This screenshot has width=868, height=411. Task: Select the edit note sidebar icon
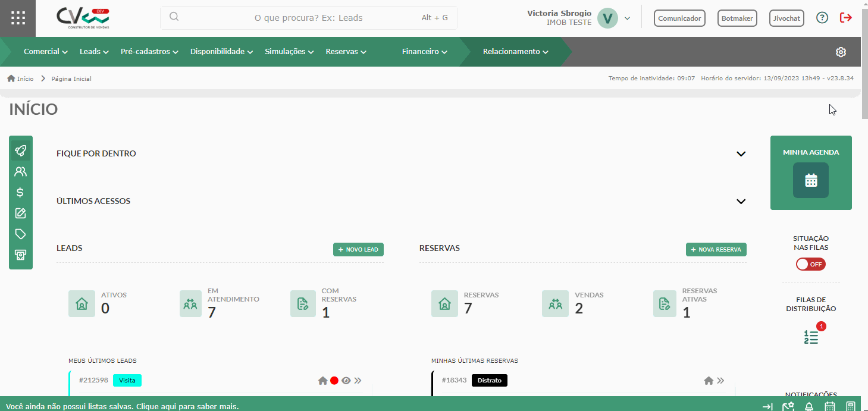pos(20,213)
